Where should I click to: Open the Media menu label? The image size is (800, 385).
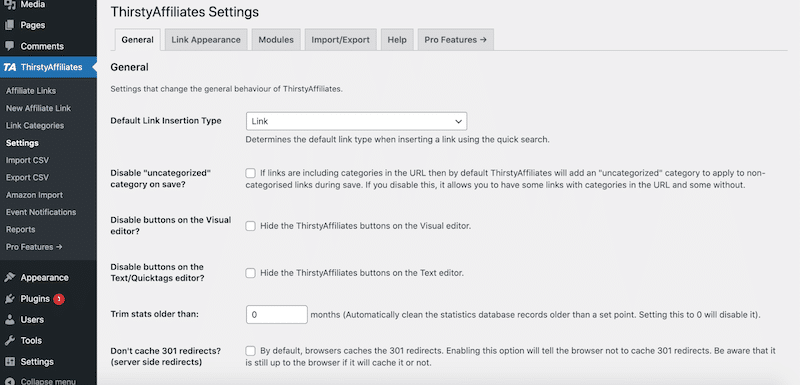[33, 5]
